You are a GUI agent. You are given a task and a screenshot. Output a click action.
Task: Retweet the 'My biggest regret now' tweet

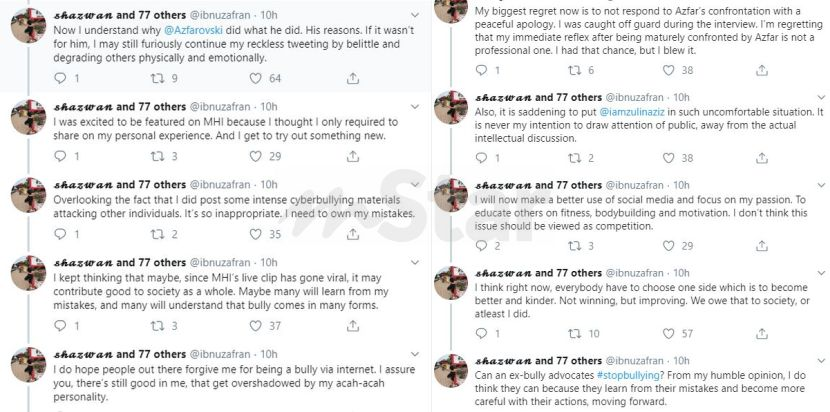[x=574, y=70]
